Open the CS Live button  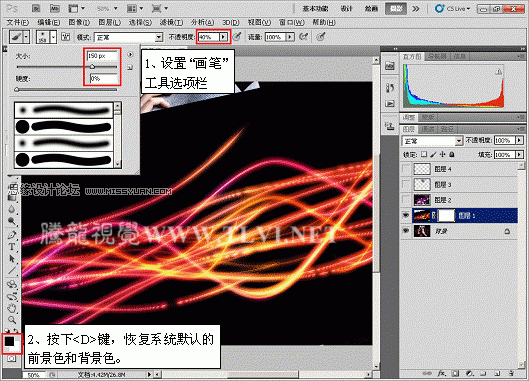point(452,8)
